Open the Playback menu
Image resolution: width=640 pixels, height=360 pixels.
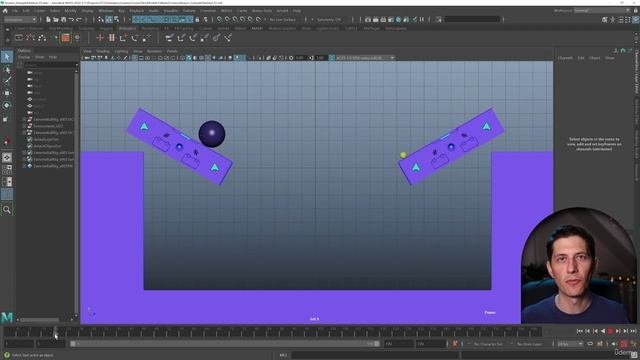pos(136,11)
